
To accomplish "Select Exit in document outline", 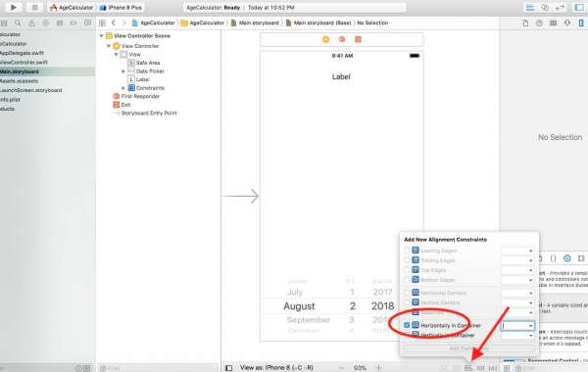I will point(122,105).
